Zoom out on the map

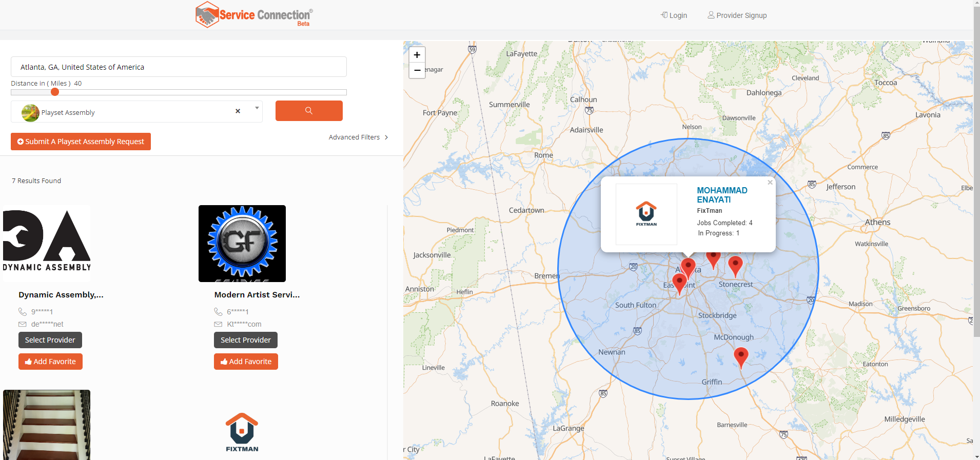click(417, 70)
